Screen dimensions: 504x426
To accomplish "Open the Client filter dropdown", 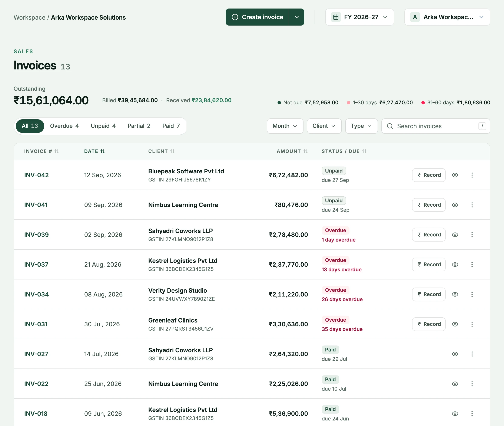I will [324, 126].
